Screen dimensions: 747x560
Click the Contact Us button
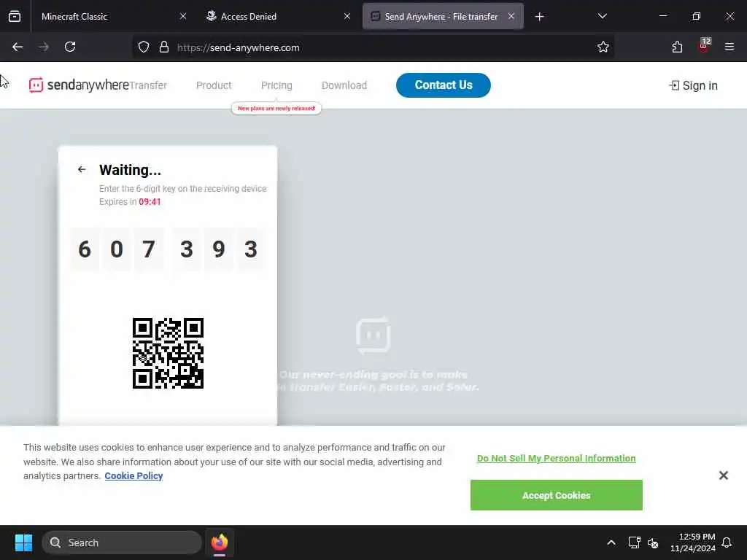tap(443, 85)
